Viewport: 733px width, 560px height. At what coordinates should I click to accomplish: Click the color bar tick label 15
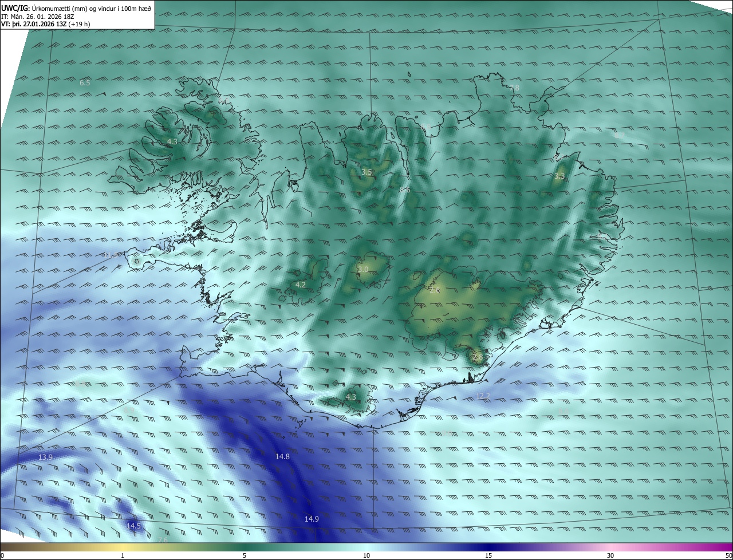[x=488, y=555]
